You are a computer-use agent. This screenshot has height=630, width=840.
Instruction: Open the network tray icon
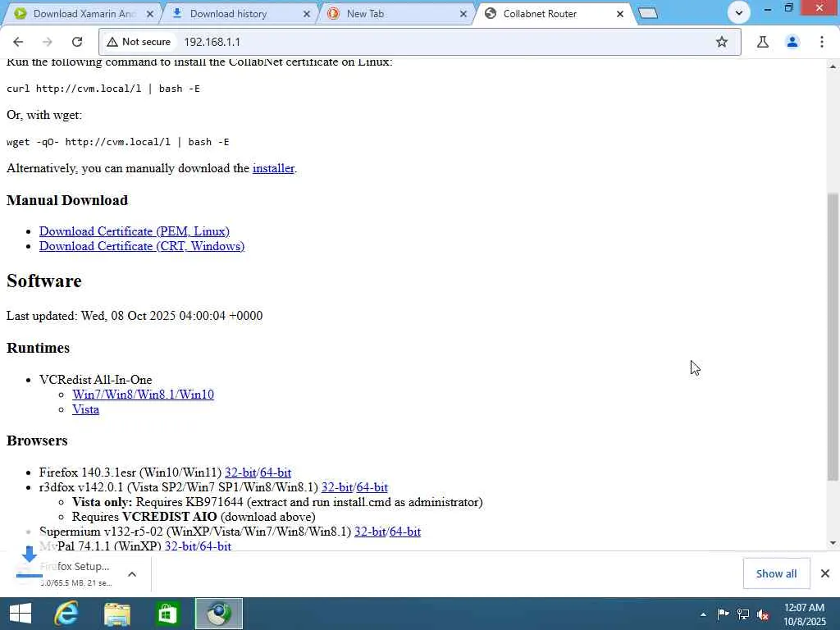(x=743, y=614)
